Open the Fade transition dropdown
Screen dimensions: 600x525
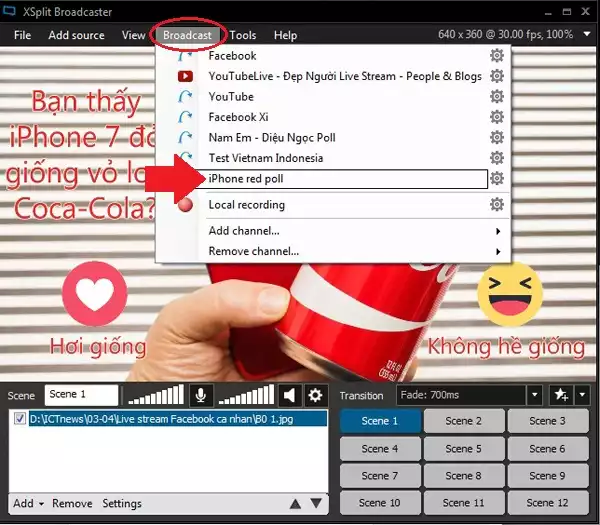(x=535, y=395)
